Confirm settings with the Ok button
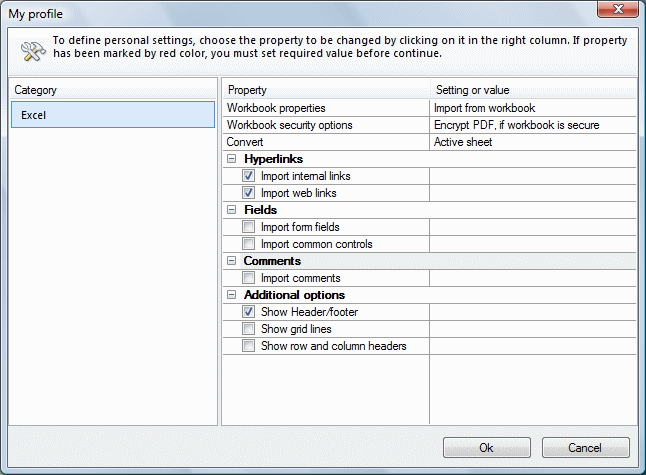Image resolution: width=646 pixels, height=475 pixels. pyautogui.click(x=487, y=447)
